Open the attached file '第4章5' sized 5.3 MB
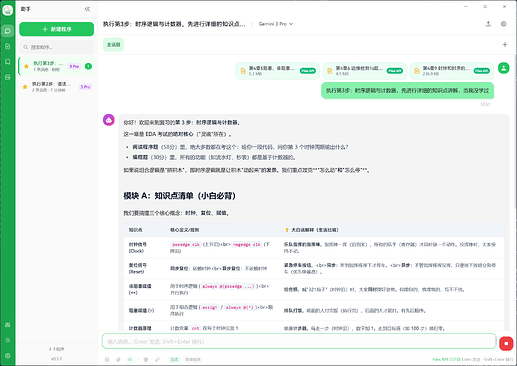Screen dimensions: 517x366 click(x=278, y=71)
